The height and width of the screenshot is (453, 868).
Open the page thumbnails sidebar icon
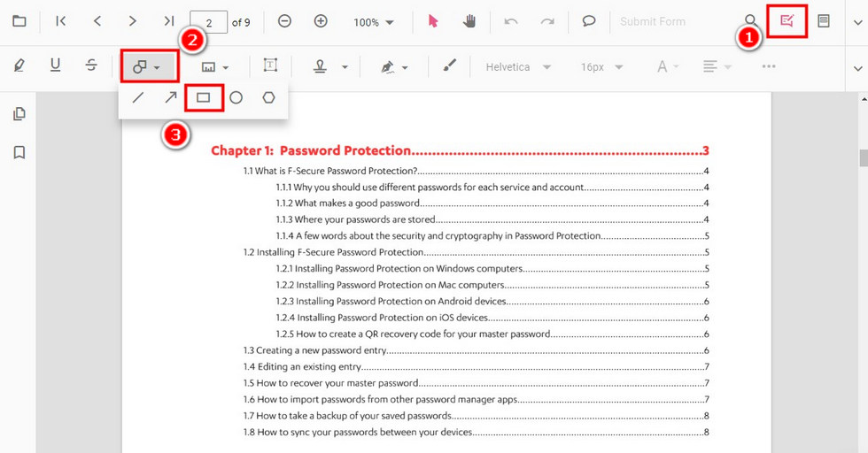click(x=19, y=114)
